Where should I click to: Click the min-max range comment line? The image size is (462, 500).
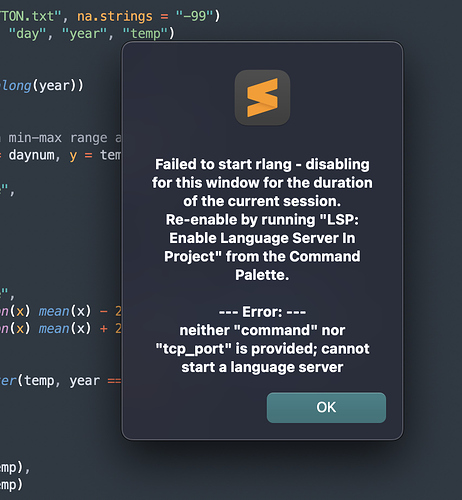click(62, 138)
